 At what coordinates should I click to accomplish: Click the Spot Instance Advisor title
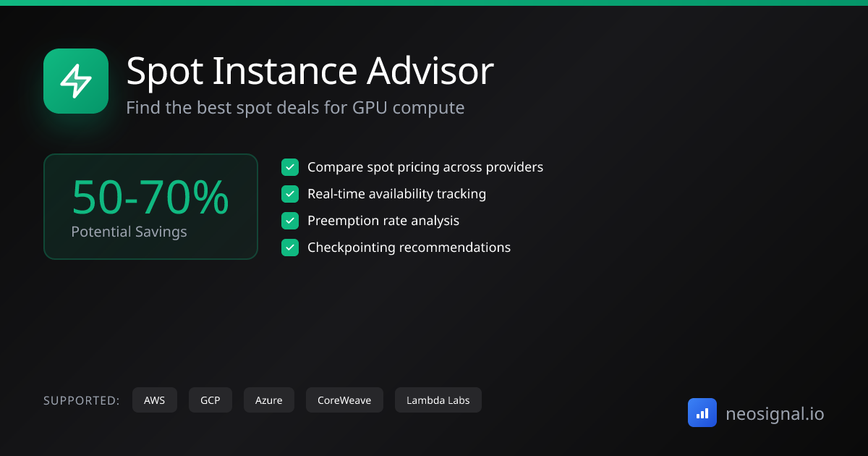[x=310, y=71]
